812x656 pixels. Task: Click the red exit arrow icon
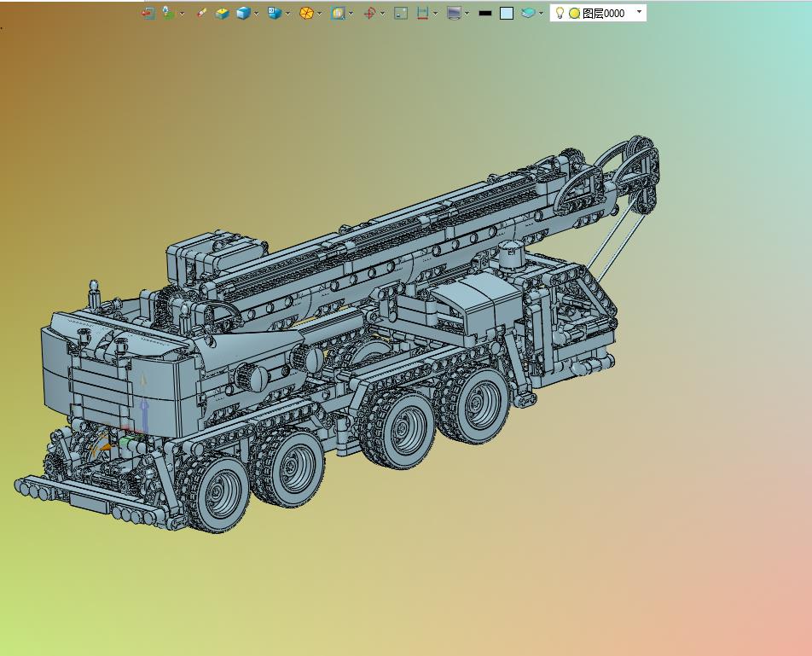click(x=148, y=14)
